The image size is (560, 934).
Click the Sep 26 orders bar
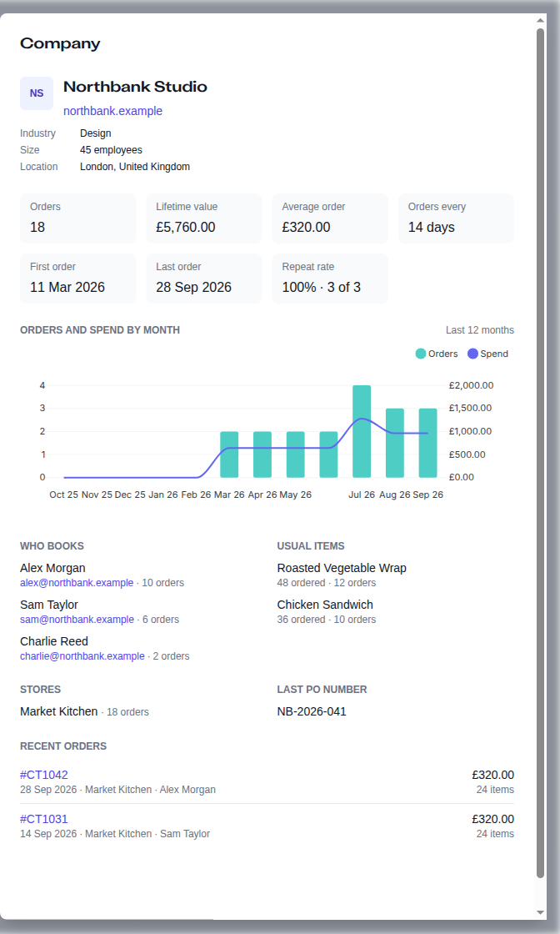coord(427,443)
